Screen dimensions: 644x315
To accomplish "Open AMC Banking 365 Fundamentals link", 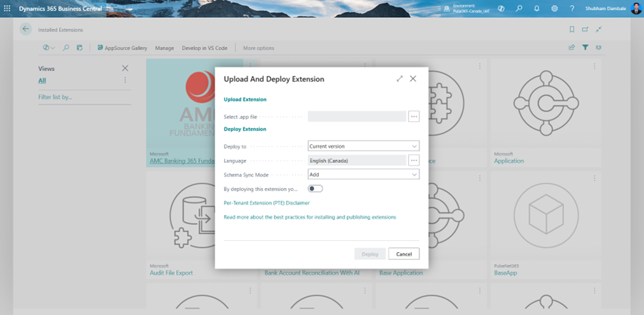I will [x=183, y=161].
